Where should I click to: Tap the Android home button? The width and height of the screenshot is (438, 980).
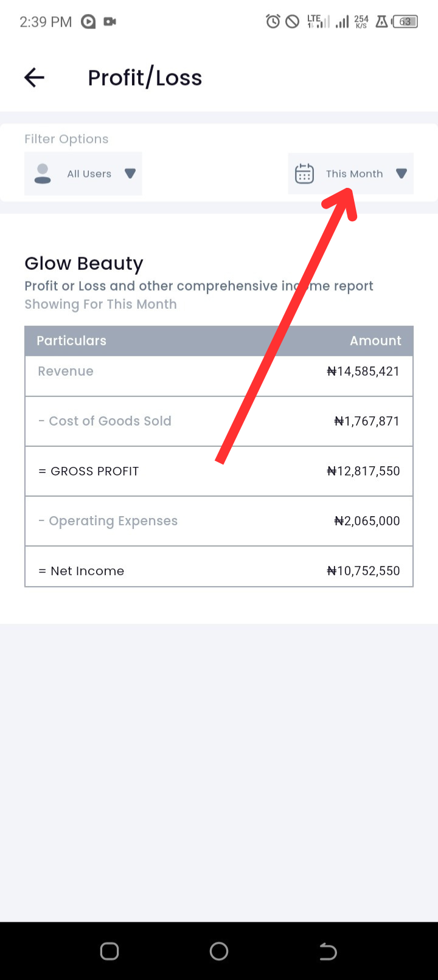coord(219,951)
